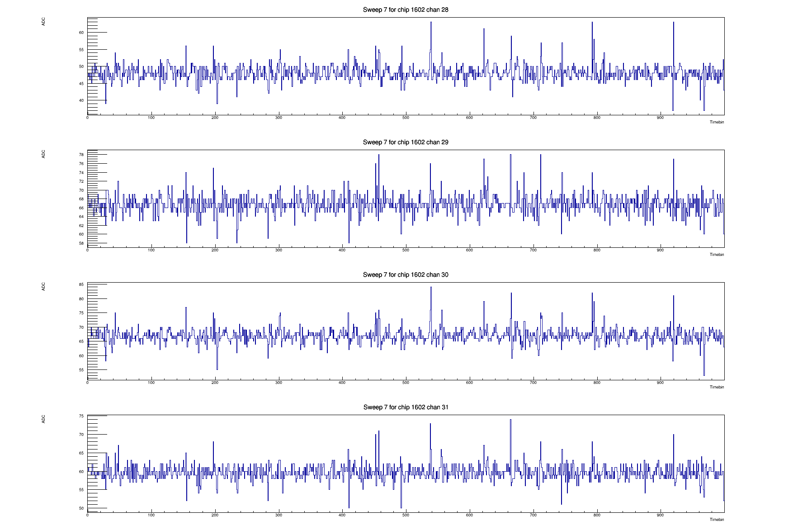This screenshot has height=530, width=812.
Task: Click x-axis tick label 100 on chan 29 plot
Action: click(x=151, y=250)
